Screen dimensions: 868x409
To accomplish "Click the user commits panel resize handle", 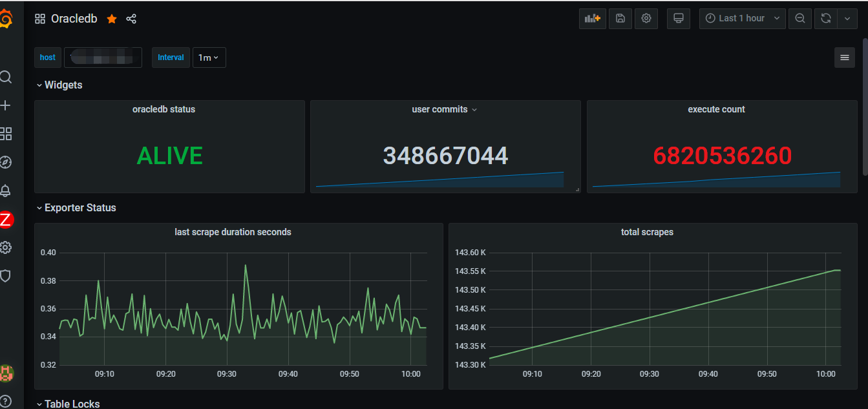I will 577,189.
